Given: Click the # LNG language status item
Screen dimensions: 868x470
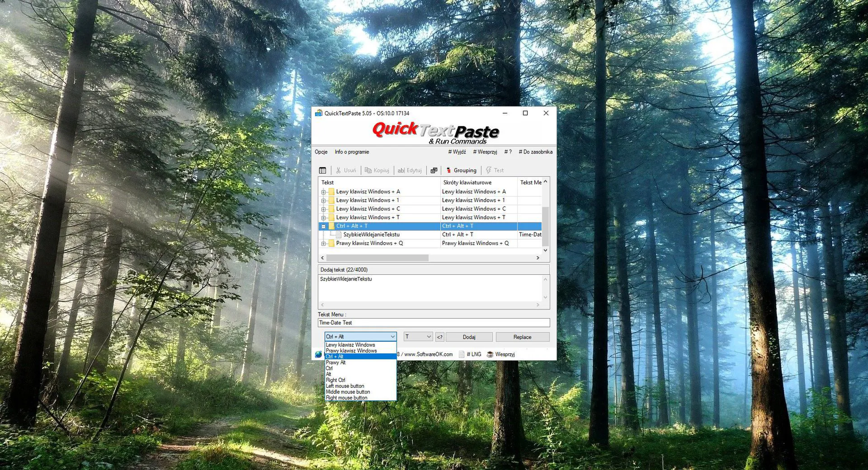Looking at the screenshot, I should point(470,354).
